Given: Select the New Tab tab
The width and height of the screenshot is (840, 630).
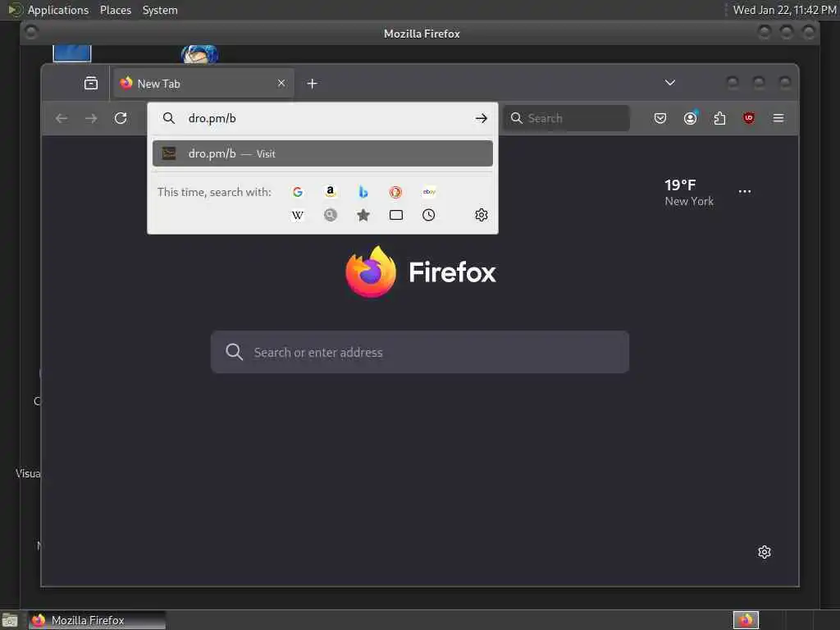Looking at the screenshot, I should pos(203,83).
